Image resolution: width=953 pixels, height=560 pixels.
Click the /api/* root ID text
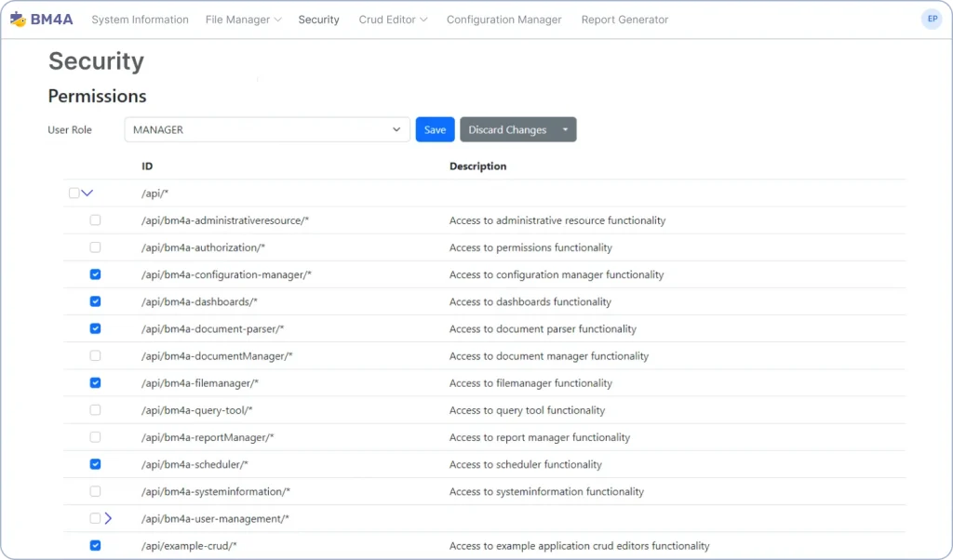click(155, 193)
